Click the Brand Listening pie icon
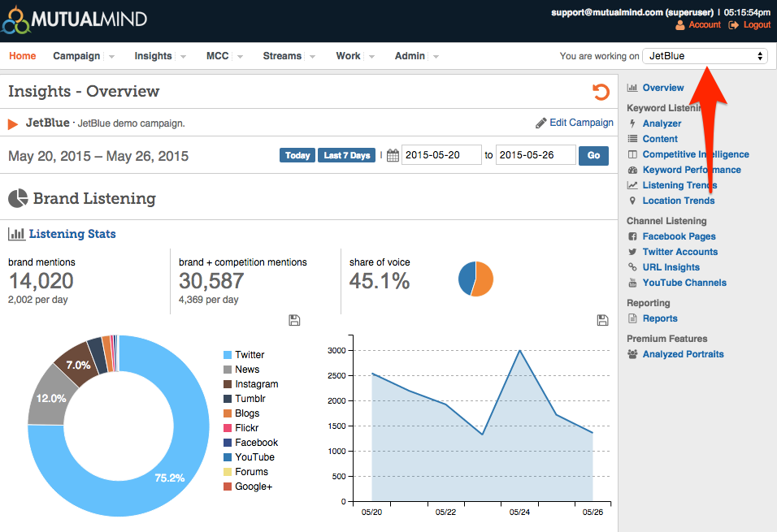777x532 pixels. coord(19,198)
